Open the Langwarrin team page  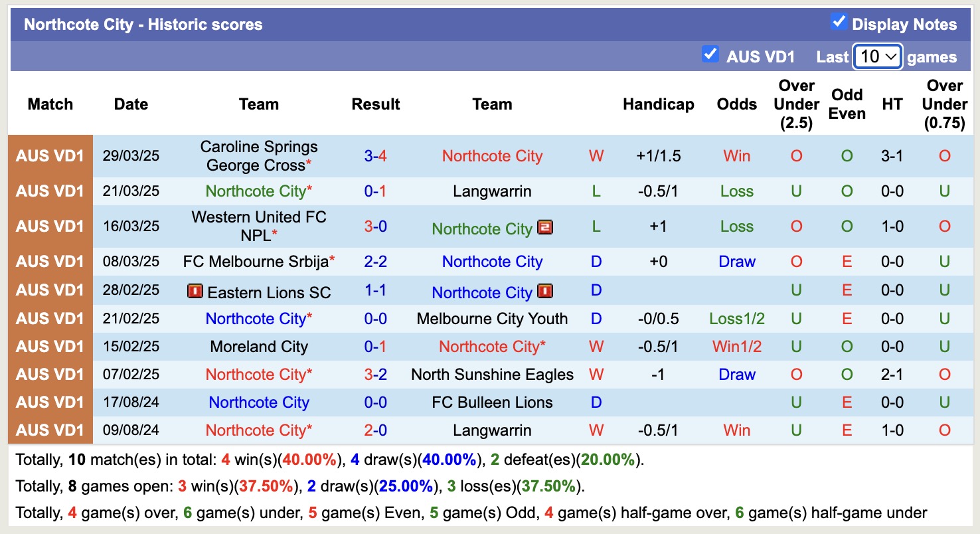[492, 191]
